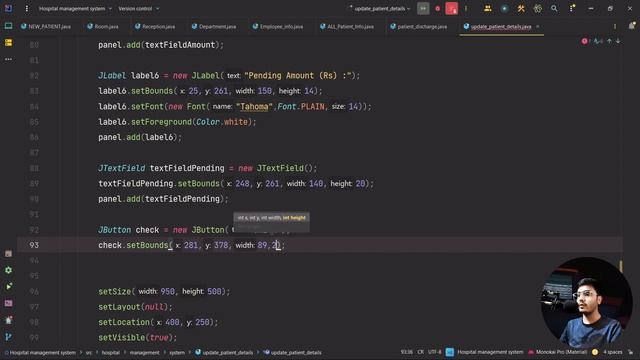Change UTF-8 file encoding in status bar
Image resolution: width=640 pixels, height=360 pixels.
435,352
